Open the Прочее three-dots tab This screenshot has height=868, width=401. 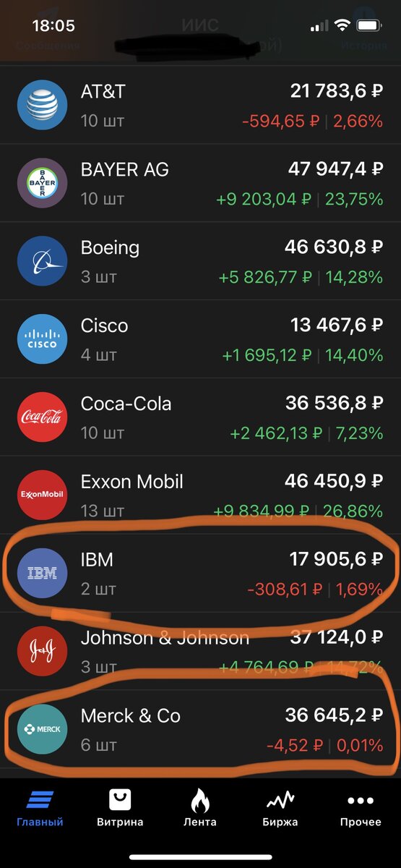click(x=361, y=809)
